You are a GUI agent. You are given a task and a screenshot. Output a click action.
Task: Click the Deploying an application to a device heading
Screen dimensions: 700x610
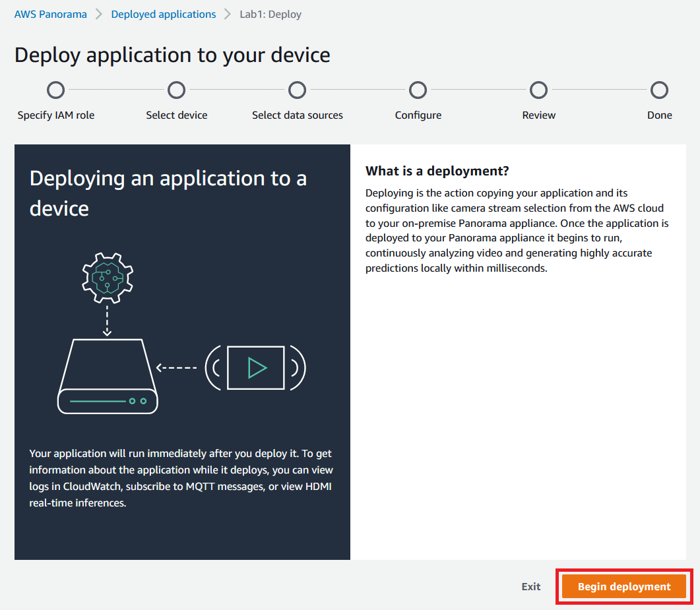point(168,193)
